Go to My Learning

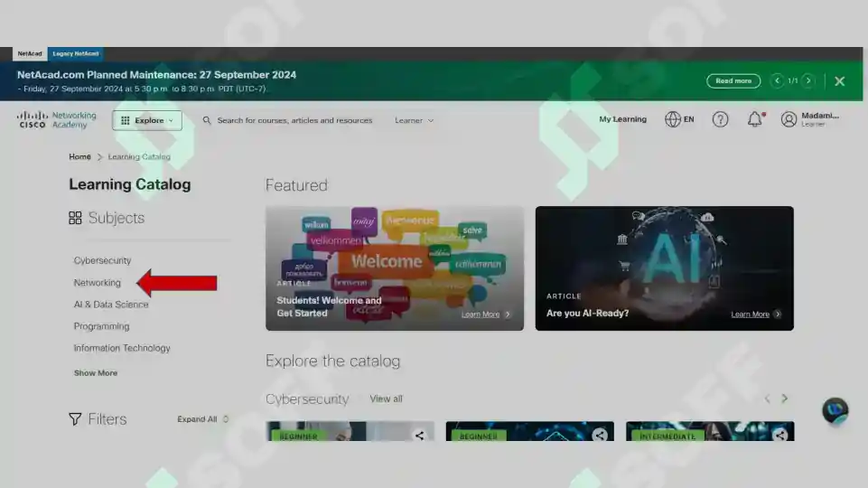622,119
